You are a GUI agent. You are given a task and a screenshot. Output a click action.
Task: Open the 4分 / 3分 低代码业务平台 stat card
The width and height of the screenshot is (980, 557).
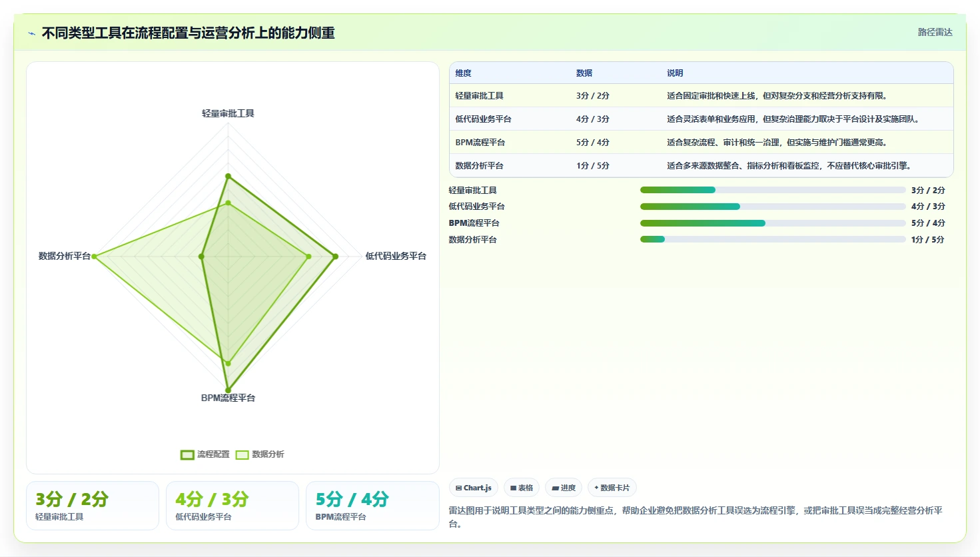point(233,506)
